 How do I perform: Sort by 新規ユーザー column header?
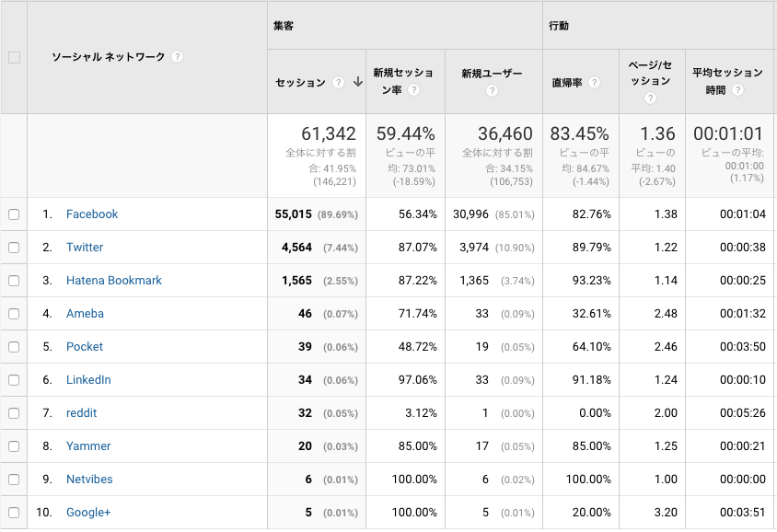492,74
